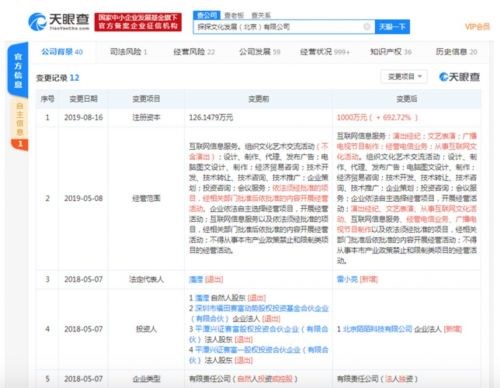Screen dimensions: 500x388
Task: Click the 变更记录 12 section heading
Action: point(58,78)
